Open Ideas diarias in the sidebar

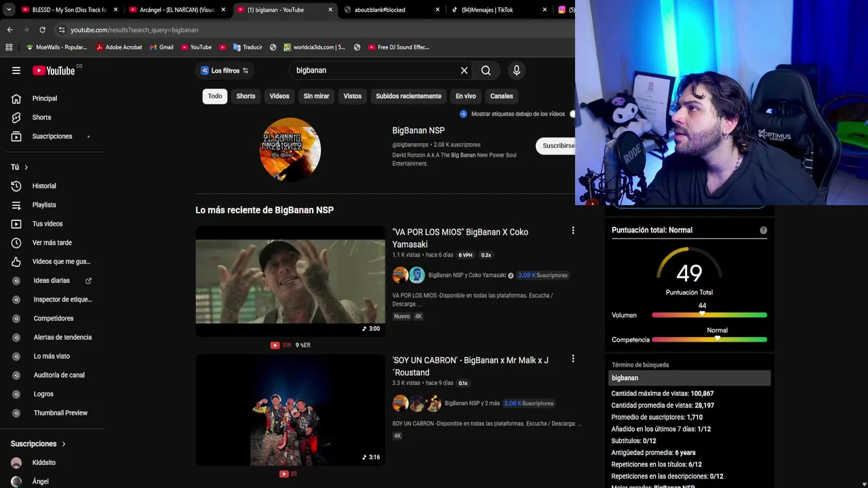point(52,281)
